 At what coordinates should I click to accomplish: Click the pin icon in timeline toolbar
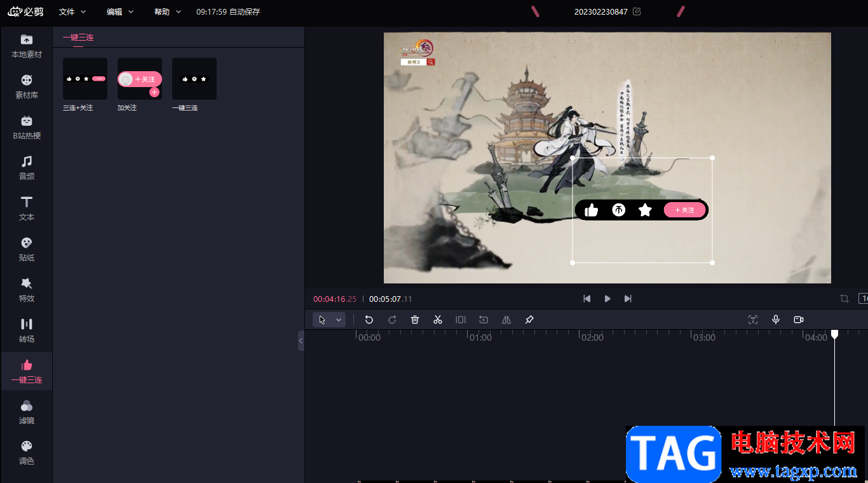[529, 320]
